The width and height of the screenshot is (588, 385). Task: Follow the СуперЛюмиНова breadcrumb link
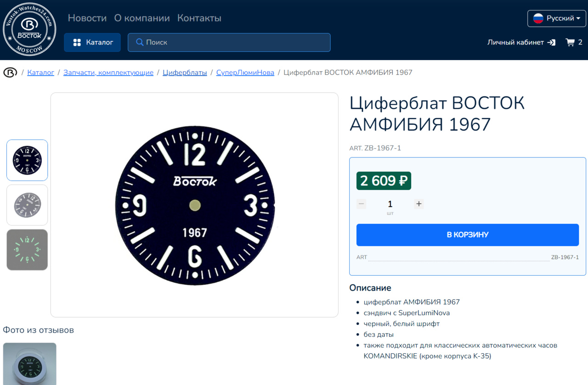click(x=245, y=73)
